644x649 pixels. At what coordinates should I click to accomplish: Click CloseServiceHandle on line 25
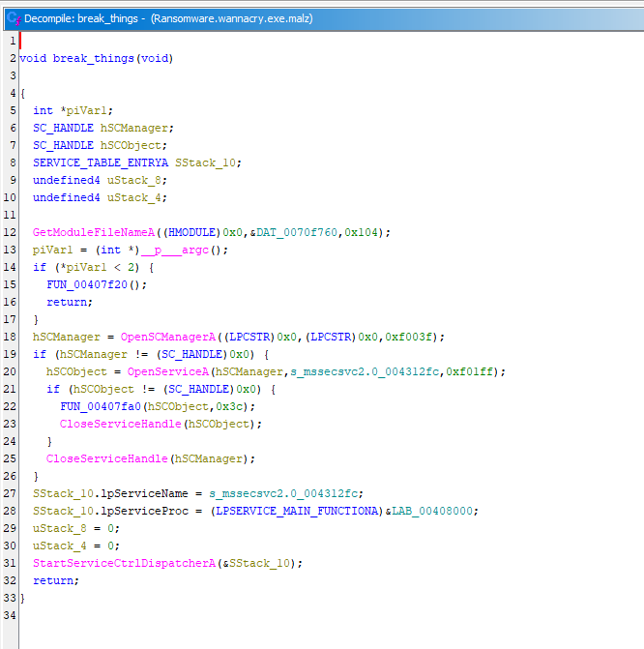click(106, 458)
